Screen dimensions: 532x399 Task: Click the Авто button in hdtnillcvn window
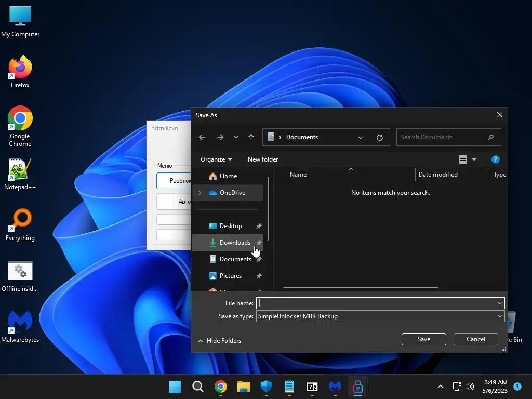174,202
